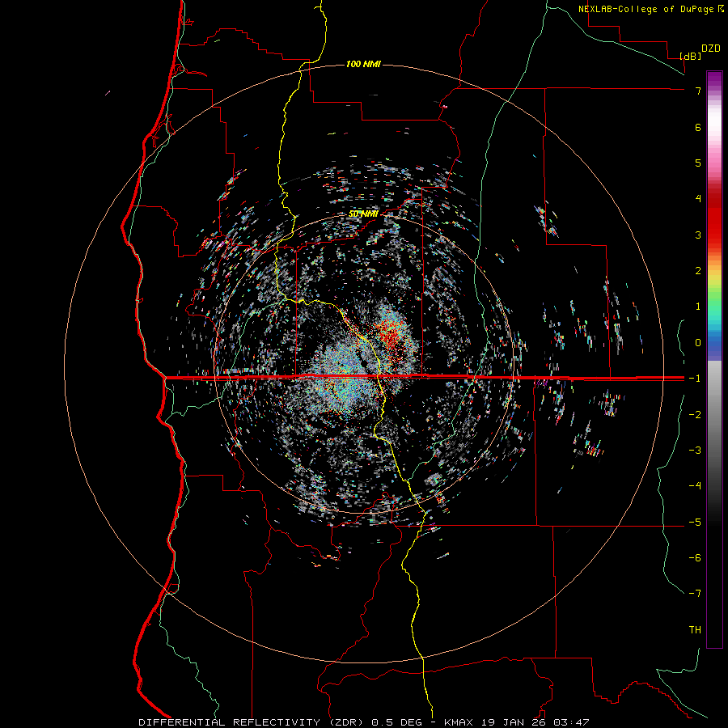Screen dimensions: 728x728
Task: Select the "-6" dB scale label
Action: coord(695,558)
